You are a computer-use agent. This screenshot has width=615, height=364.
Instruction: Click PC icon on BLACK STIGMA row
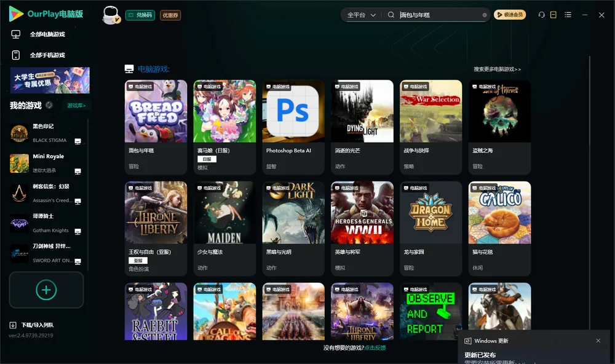[77, 141]
